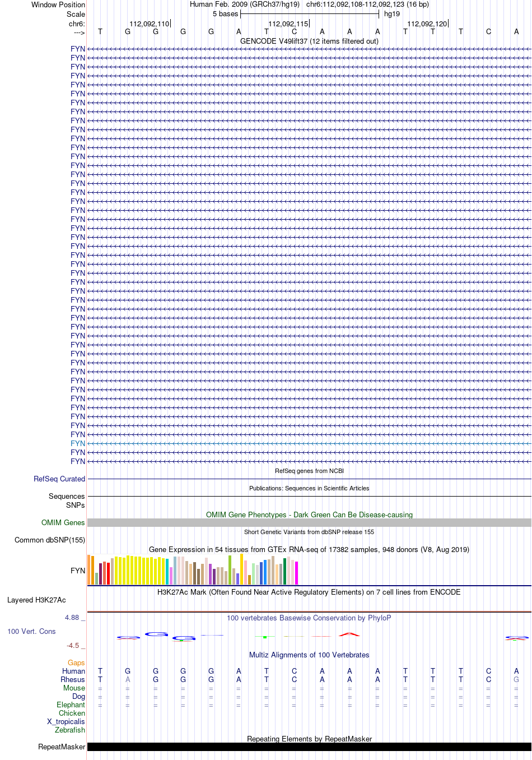This screenshot has width=532, height=760.
Task: Click the Layered H3K27Ac track label
Action: pyautogui.click(x=36, y=600)
